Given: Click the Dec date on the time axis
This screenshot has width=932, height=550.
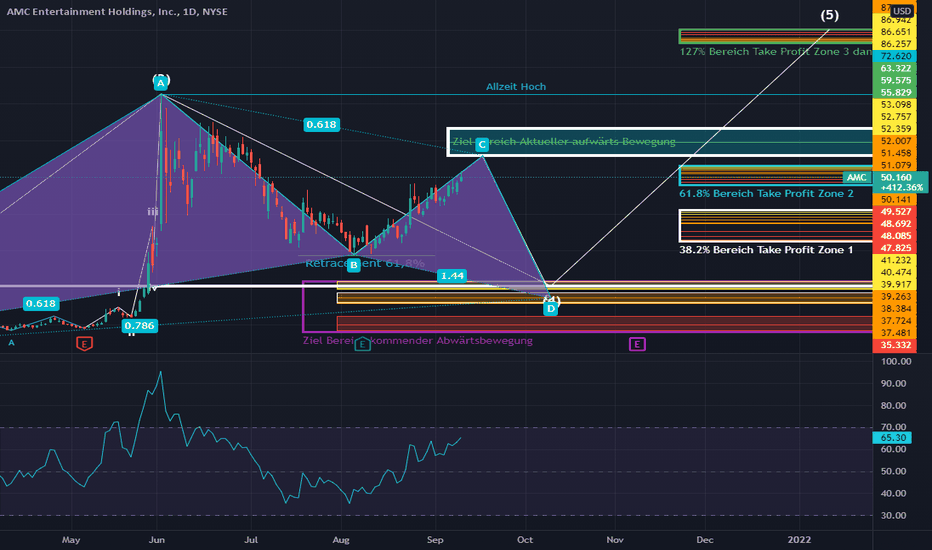Looking at the screenshot, I should click(705, 540).
